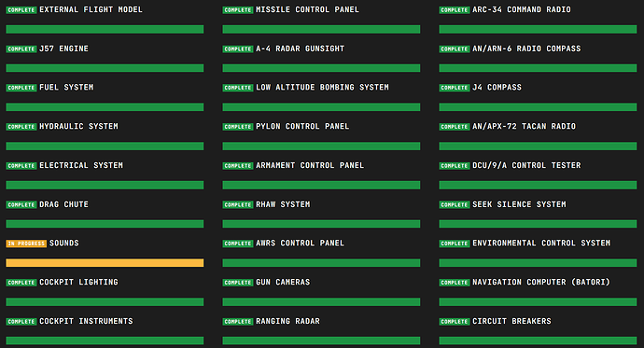Image resolution: width=644 pixels, height=348 pixels.
Task: Select the 'A-4 RADAR GUNSIGHT' label
Action: (300, 49)
